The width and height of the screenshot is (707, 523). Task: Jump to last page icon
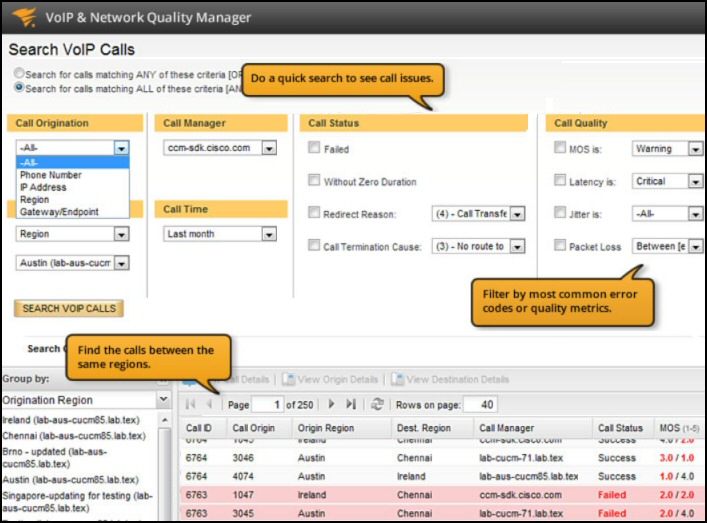(351, 404)
